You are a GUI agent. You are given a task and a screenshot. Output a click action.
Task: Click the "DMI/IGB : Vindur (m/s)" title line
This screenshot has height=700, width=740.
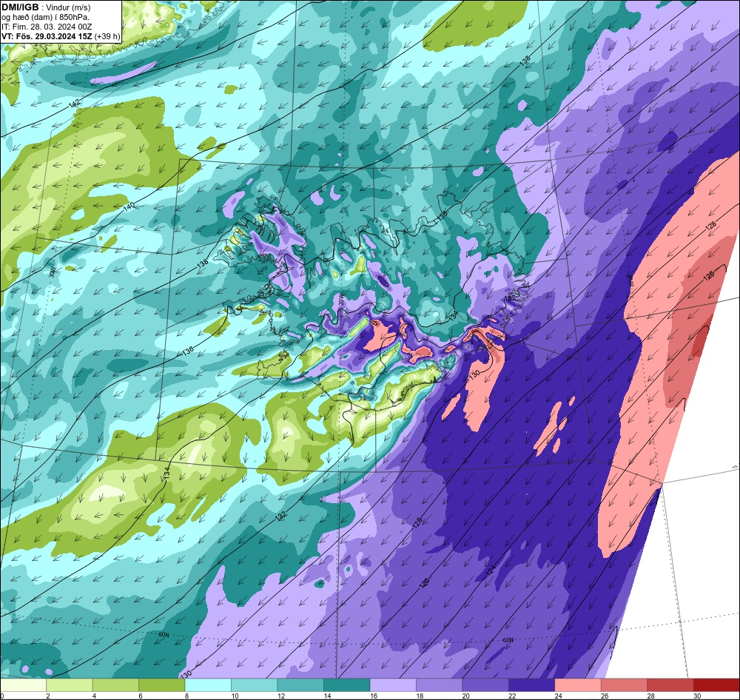[46, 7]
